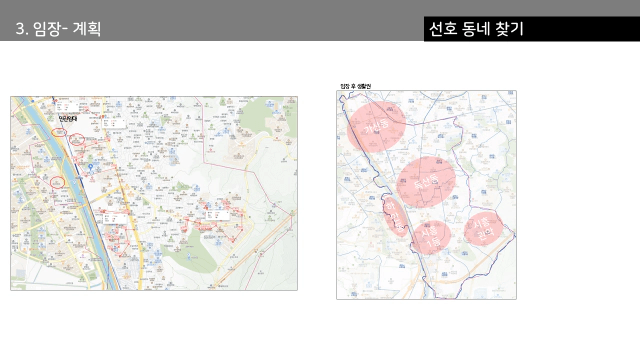Screen dimensions: 640x360
Task: Select the black header box "선호 동네 찾기"
Action: 531,29
